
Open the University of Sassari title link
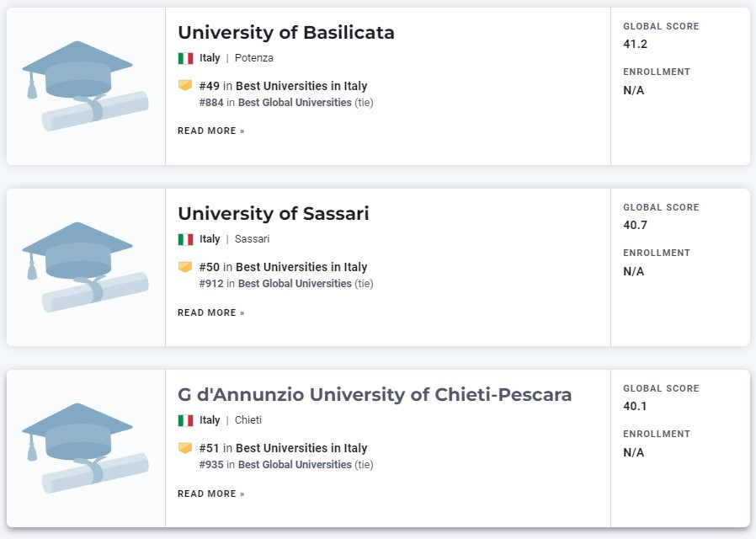pyautogui.click(x=274, y=214)
